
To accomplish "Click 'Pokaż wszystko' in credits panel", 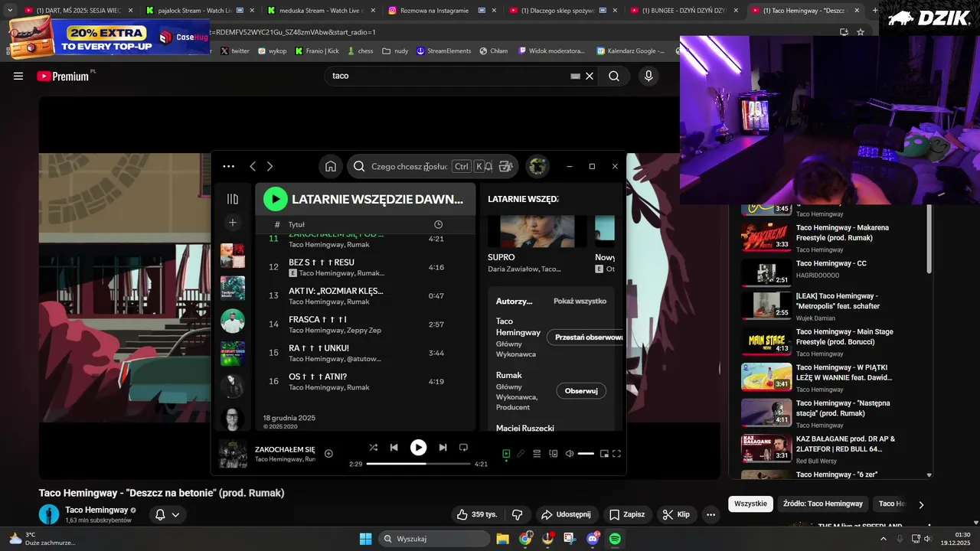I will [580, 302].
